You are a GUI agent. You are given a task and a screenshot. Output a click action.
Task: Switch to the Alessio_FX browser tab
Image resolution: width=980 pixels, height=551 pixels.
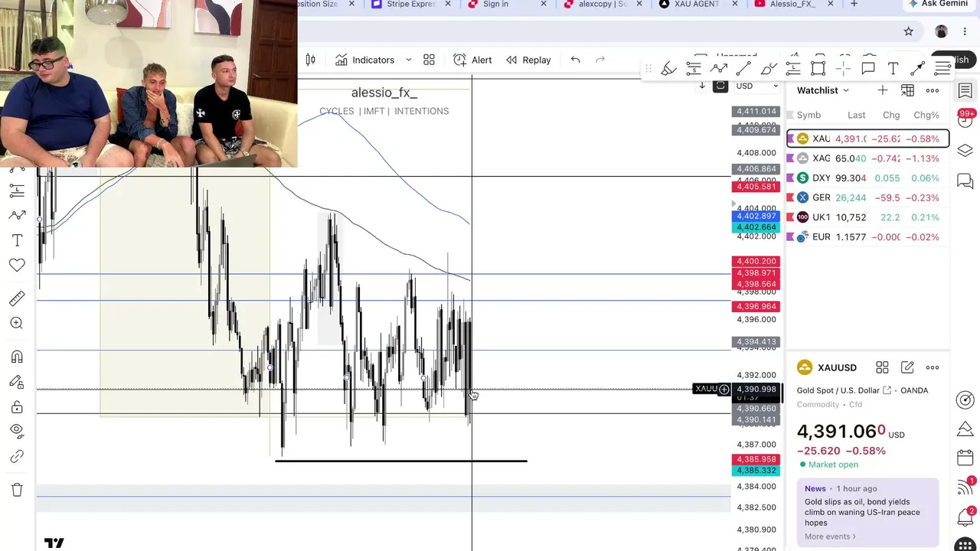(x=794, y=5)
